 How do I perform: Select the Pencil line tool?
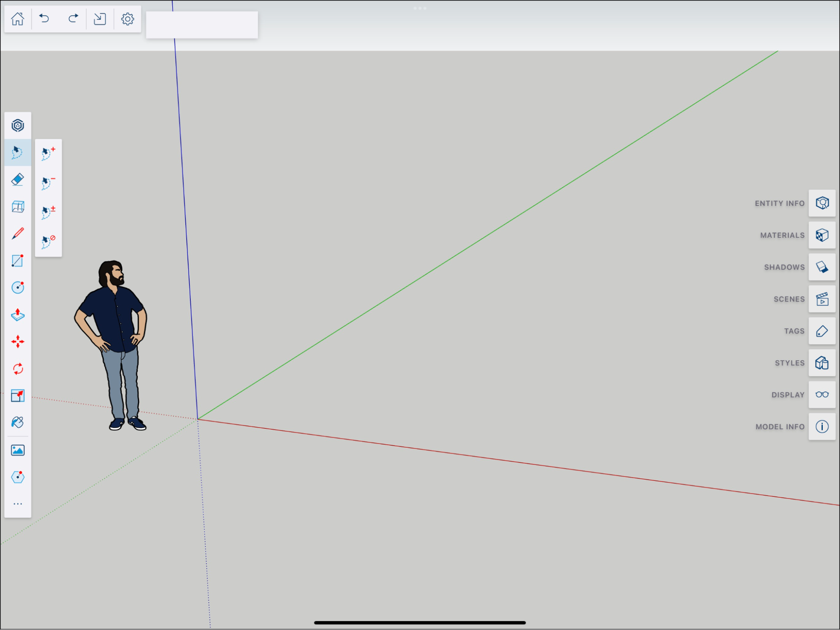(18, 234)
